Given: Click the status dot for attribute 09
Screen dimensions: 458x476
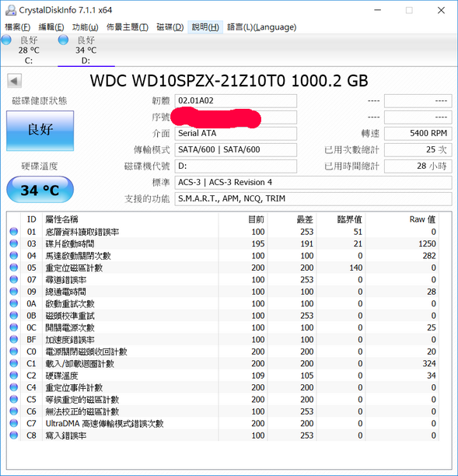Looking at the screenshot, I should coord(14,292).
